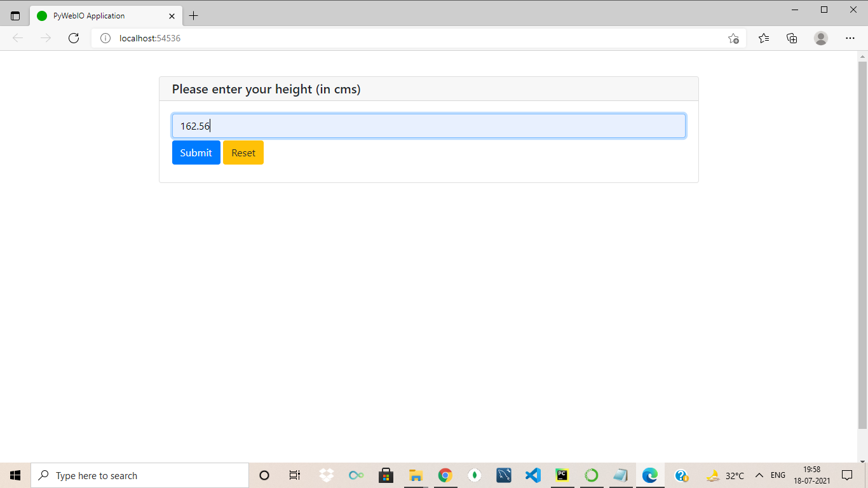
Task: Select the PyWebIO Application tab
Action: click(x=105, y=16)
